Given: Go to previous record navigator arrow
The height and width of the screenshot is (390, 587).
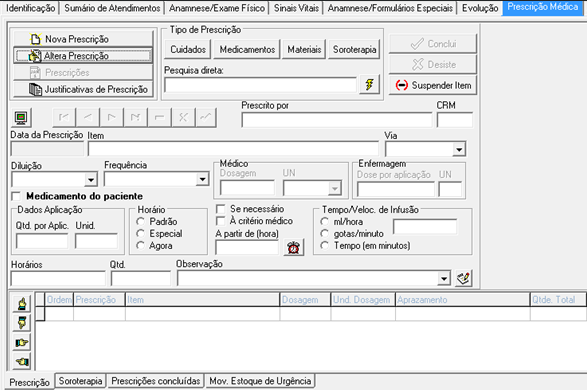Looking at the screenshot, I should point(88,118).
